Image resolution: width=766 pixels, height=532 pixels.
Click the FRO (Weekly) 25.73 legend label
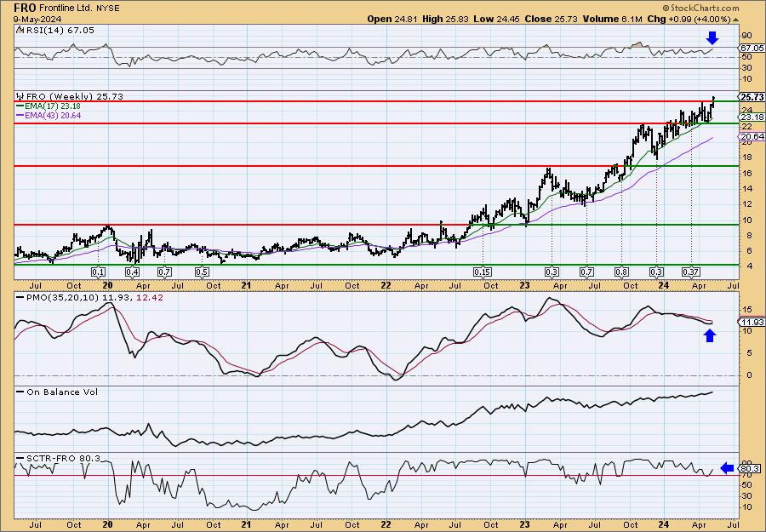pyautogui.click(x=75, y=97)
